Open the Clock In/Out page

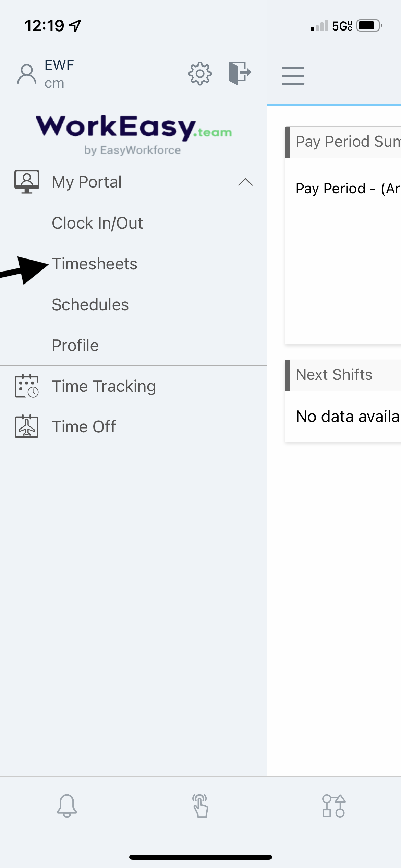coord(97,223)
